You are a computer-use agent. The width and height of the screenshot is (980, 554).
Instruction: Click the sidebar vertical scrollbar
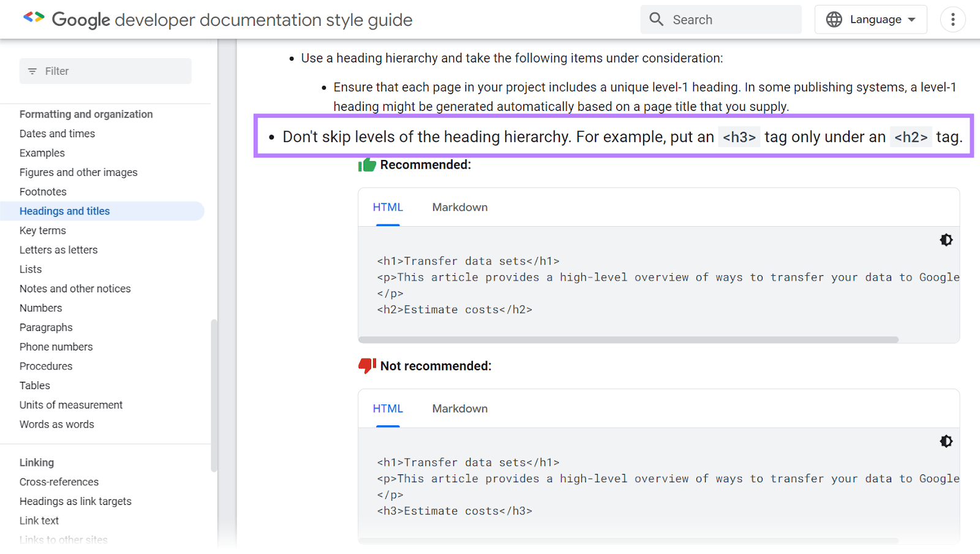(214, 395)
